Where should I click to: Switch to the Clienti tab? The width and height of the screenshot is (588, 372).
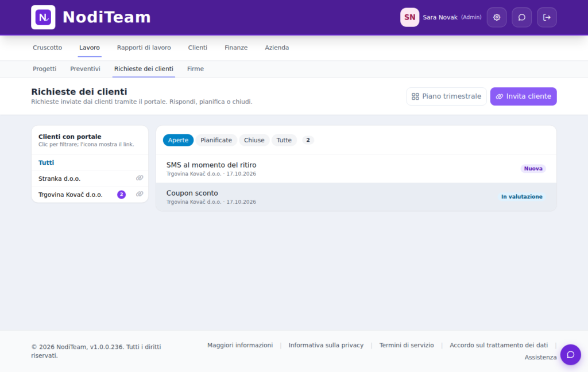[198, 48]
